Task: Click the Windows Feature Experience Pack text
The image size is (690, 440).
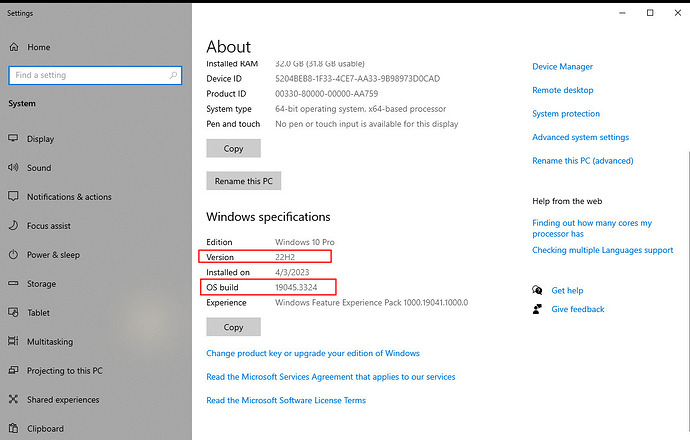Action: click(x=371, y=303)
